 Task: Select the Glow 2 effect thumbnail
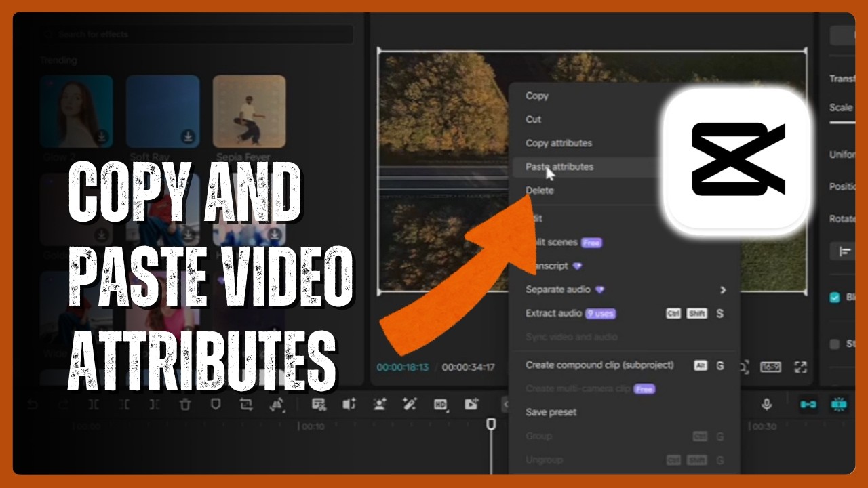[76, 112]
